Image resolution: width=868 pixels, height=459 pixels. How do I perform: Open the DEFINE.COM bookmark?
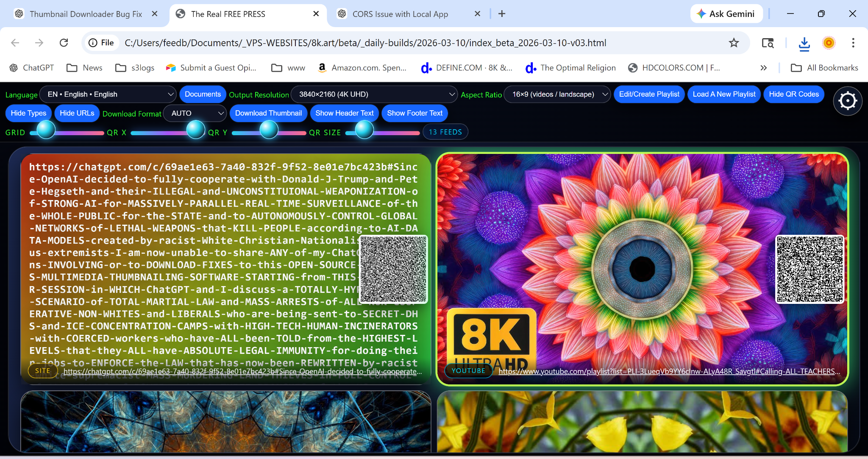click(x=467, y=68)
